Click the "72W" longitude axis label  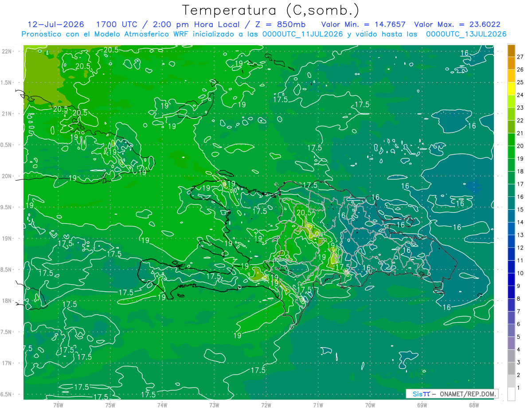[x=266, y=405]
